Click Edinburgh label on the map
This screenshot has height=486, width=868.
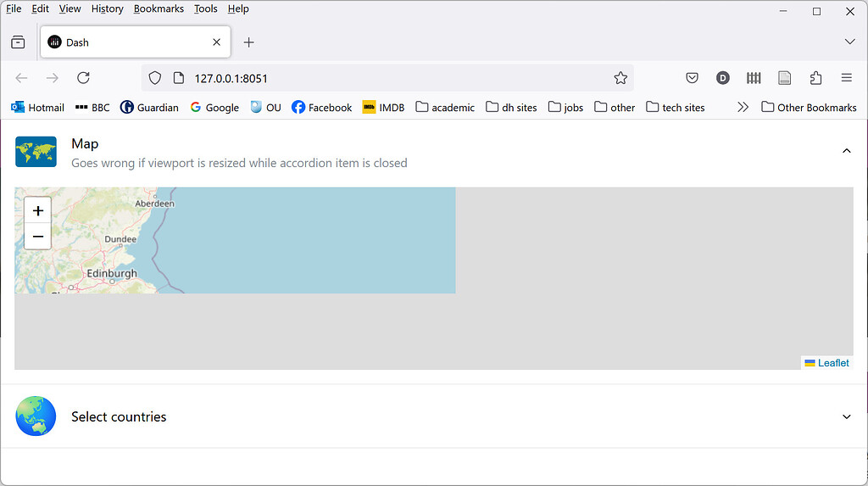(112, 273)
